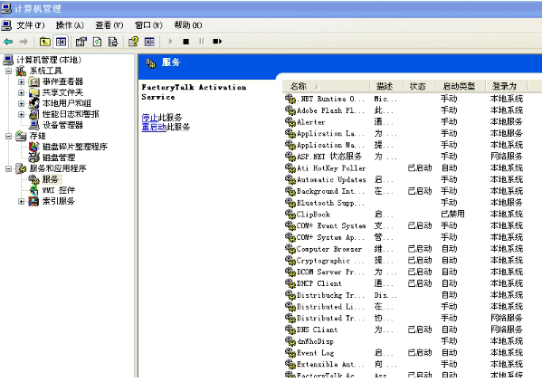Expand the 索引服务 tree node

click(22, 201)
